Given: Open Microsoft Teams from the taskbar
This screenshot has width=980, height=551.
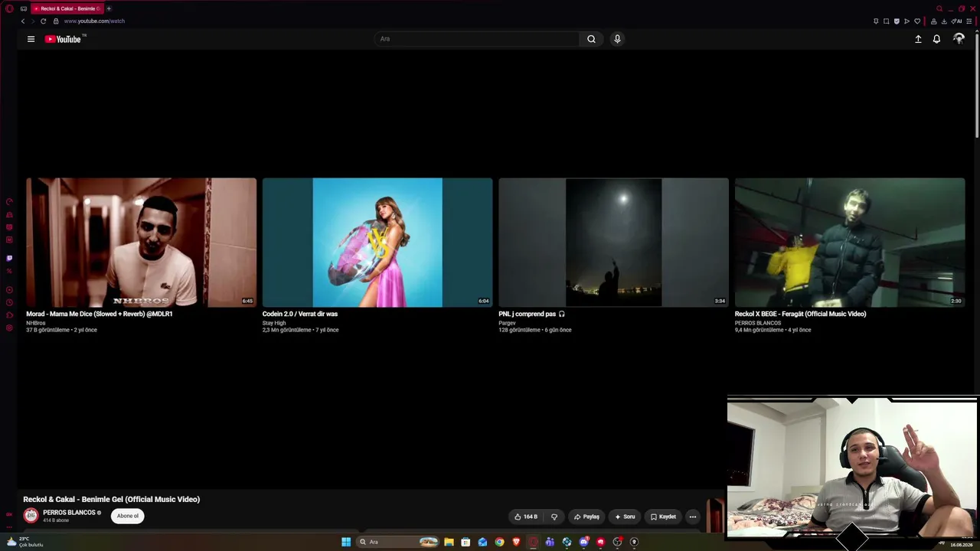Looking at the screenshot, I should point(550,542).
